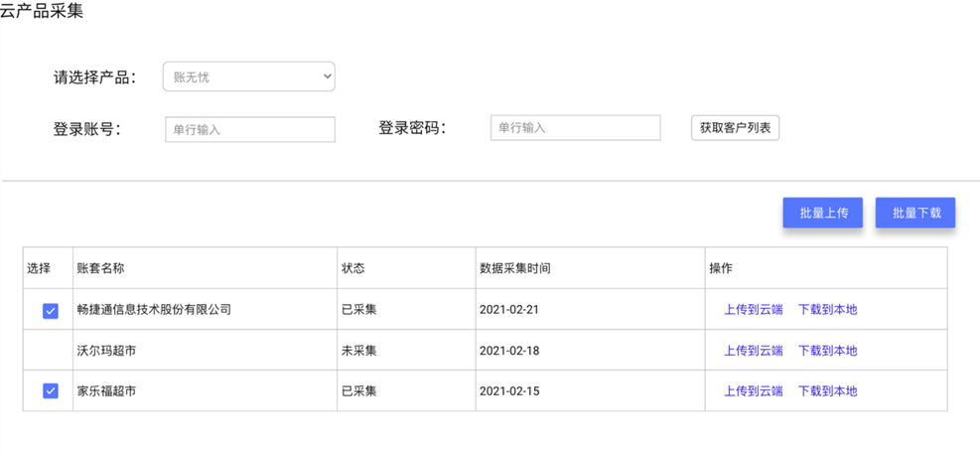Click the 登录账号 input field

tap(249, 129)
